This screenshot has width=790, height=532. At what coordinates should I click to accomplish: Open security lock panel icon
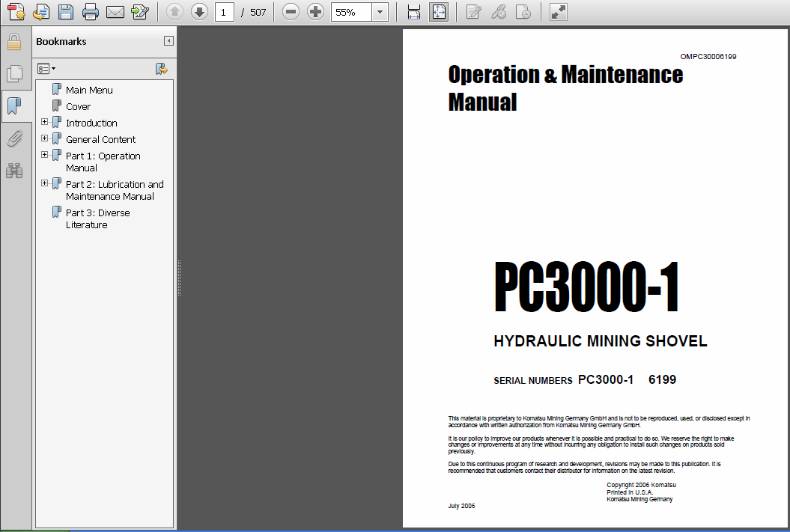15,43
